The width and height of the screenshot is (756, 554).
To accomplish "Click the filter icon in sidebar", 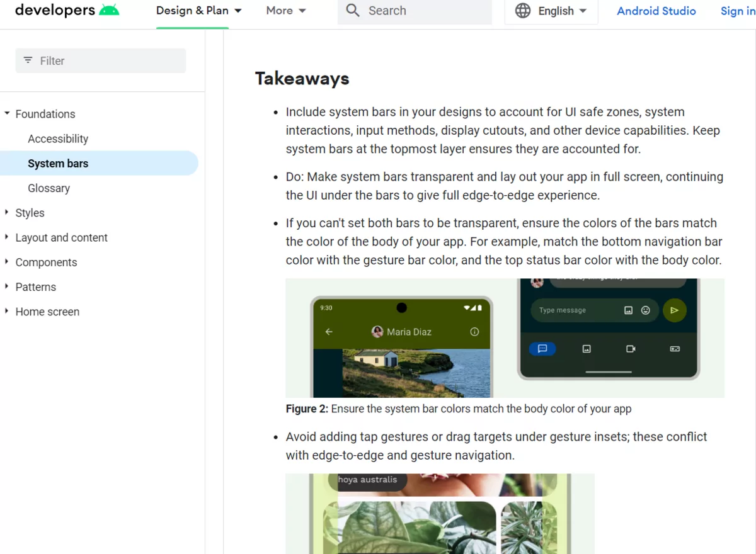I will (x=28, y=60).
